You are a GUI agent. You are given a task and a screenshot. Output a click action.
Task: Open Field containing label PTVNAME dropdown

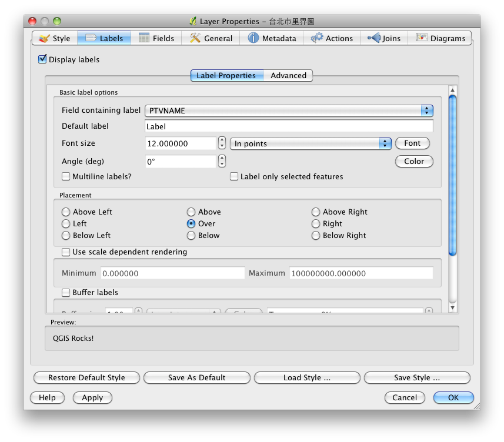tap(289, 111)
